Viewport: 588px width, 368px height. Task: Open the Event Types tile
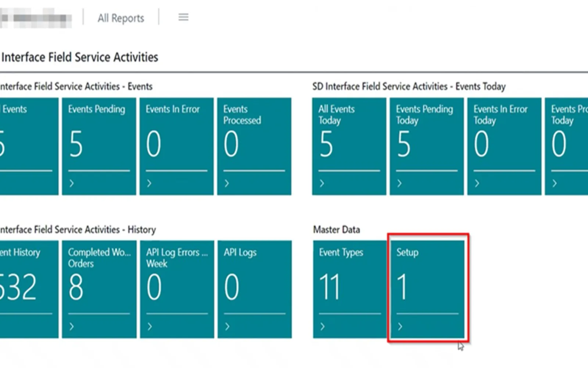(x=350, y=289)
